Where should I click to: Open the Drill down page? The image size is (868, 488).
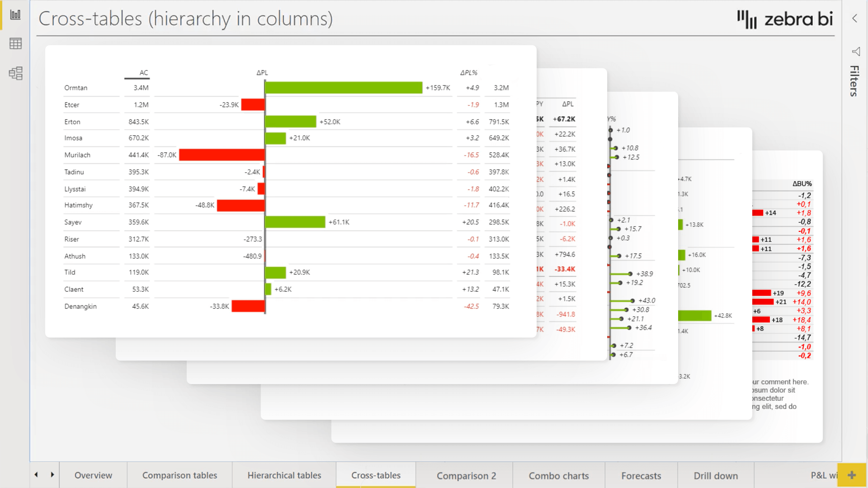coord(715,475)
